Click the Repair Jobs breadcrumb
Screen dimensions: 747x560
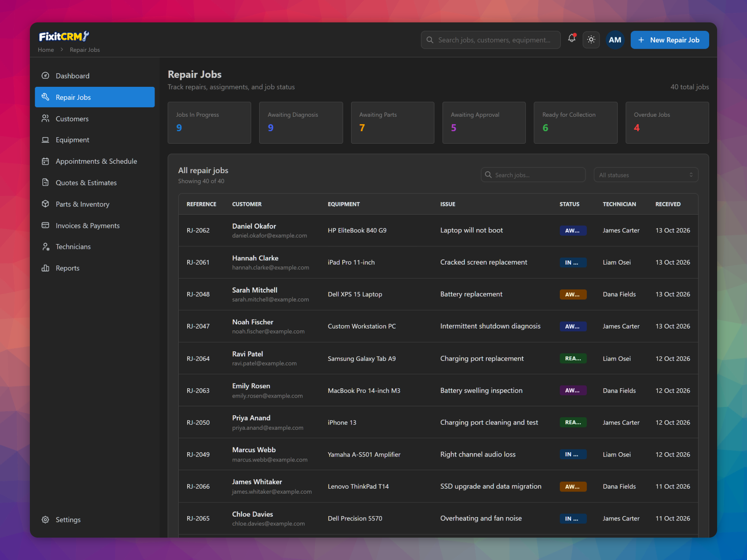(85, 50)
